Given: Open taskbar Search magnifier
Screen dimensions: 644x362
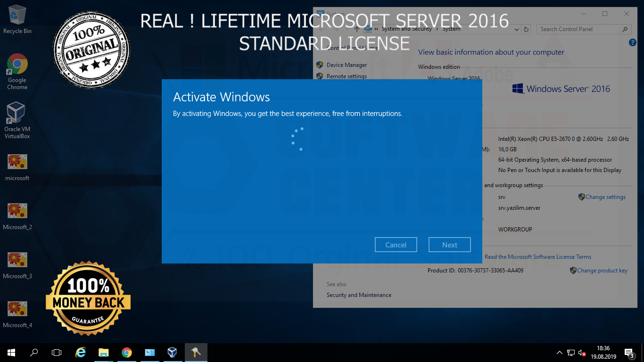Looking at the screenshot, I should (34, 352).
